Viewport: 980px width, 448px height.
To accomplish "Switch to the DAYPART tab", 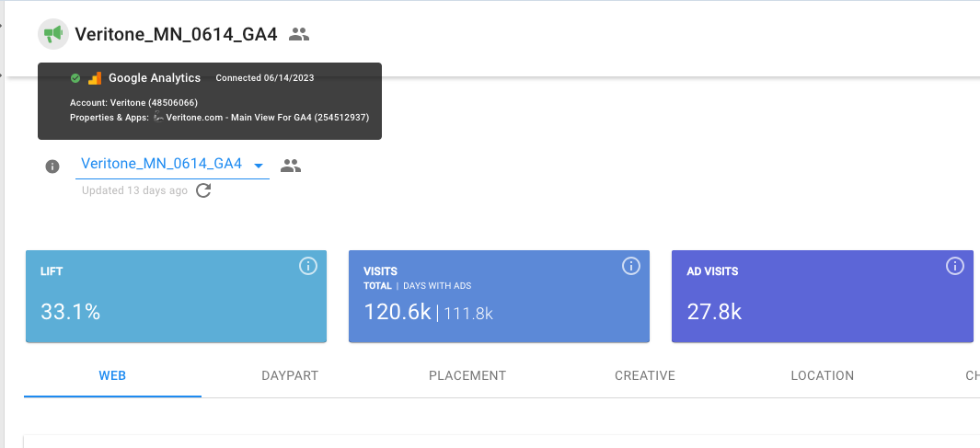I will 290,375.
